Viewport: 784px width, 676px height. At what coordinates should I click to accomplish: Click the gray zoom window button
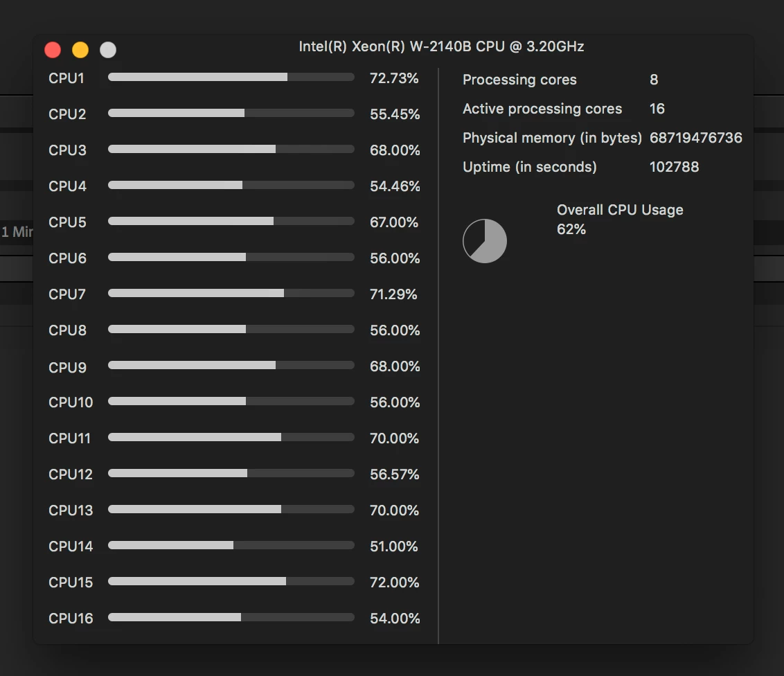click(x=108, y=50)
